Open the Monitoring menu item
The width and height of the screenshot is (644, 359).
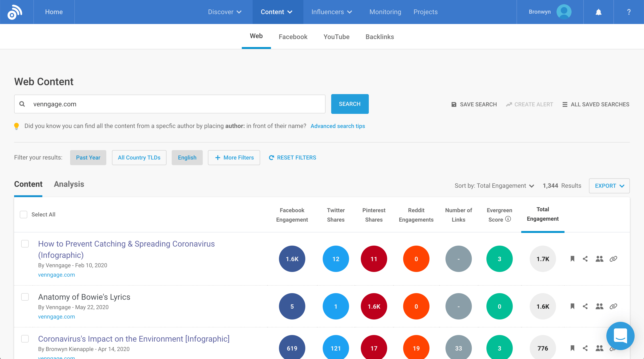click(x=385, y=12)
